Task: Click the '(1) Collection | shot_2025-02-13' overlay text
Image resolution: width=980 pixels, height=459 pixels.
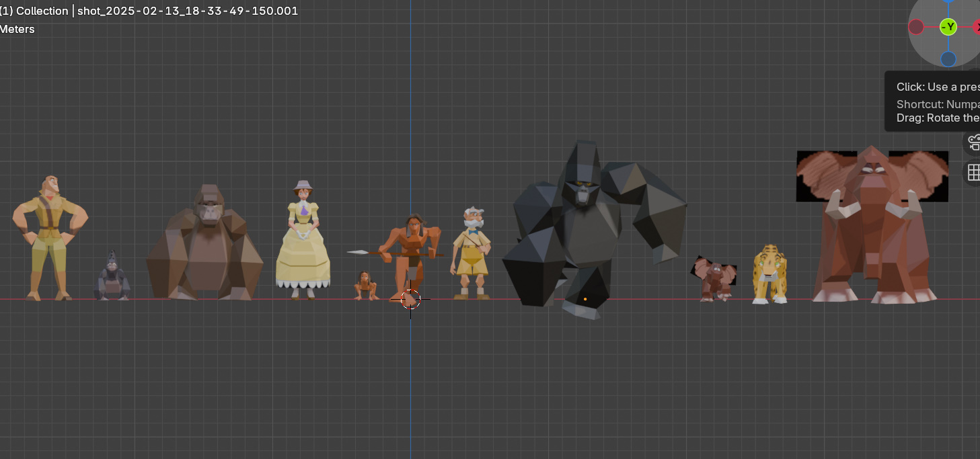Action: [149, 11]
